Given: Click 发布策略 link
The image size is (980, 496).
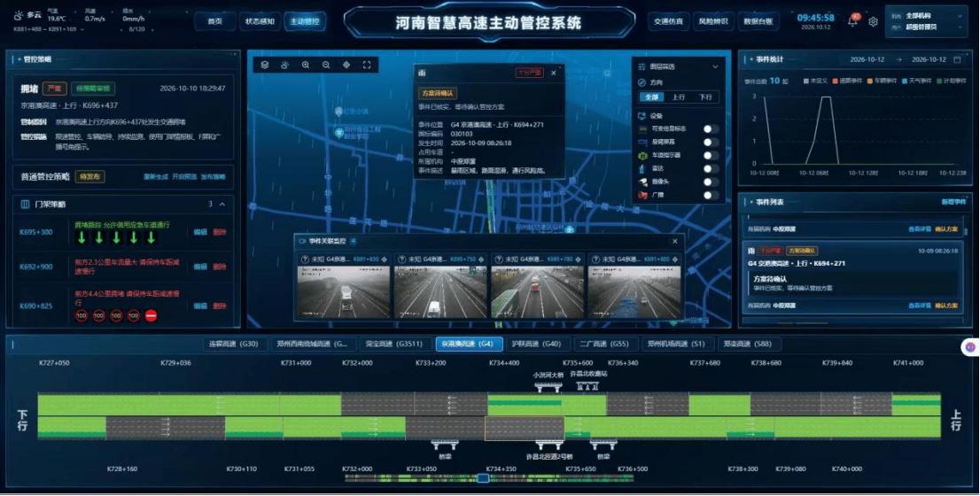Looking at the screenshot, I should point(213,177).
